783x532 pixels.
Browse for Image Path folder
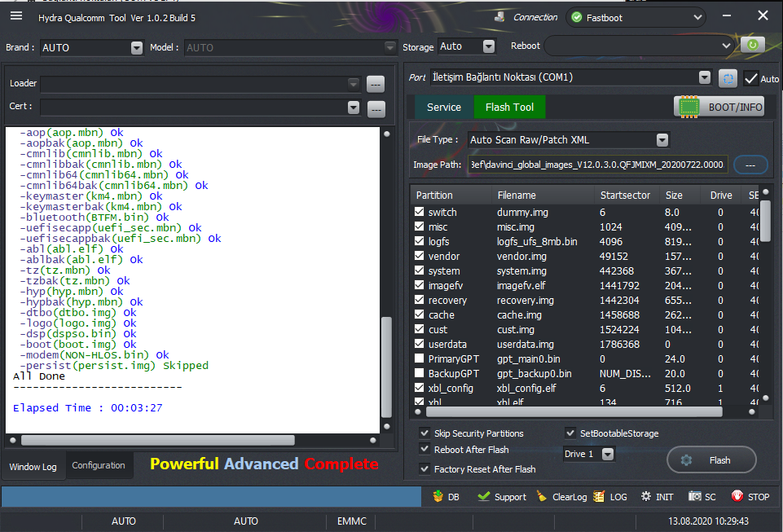pyautogui.click(x=750, y=165)
